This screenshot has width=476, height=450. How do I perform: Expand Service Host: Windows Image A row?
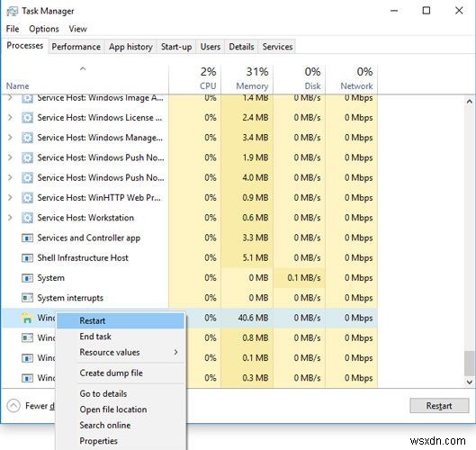[x=10, y=98]
